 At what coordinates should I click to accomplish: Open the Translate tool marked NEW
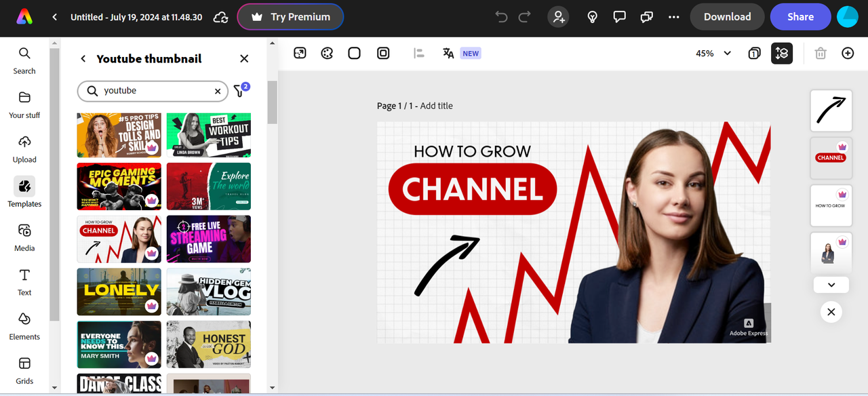tap(461, 53)
